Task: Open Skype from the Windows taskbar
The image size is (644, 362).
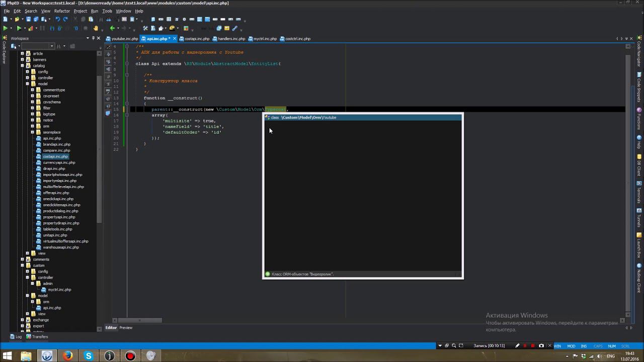Action: pyautogui.click(x=89, y=356)
